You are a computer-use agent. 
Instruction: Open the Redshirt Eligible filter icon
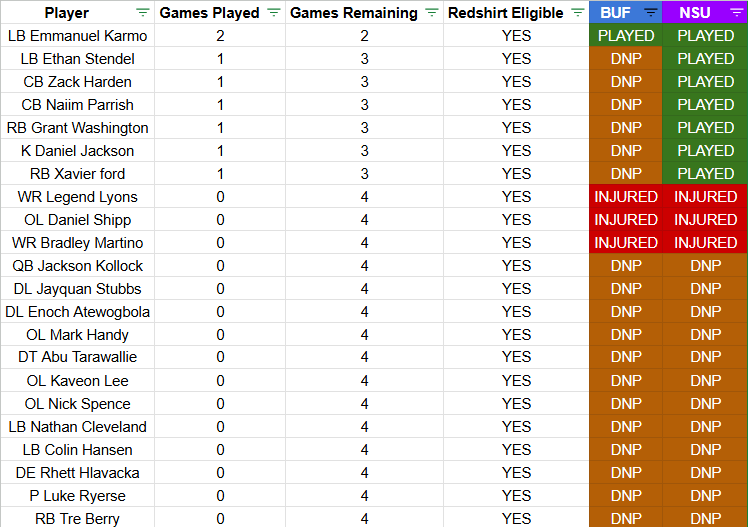(x=578, y=13)
